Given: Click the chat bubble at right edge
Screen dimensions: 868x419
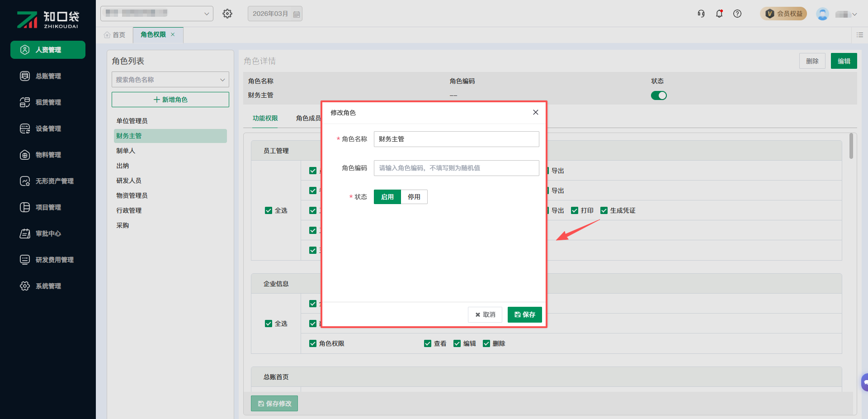Looking at the screenshot, I should pos(865,382).
